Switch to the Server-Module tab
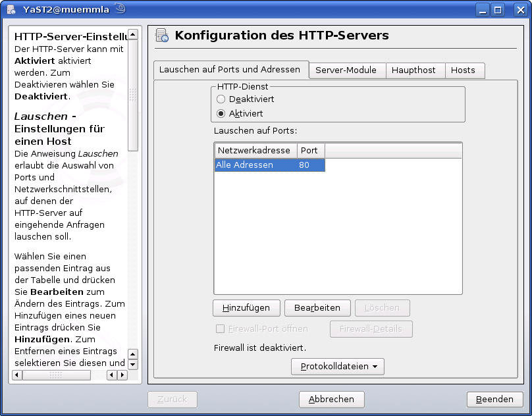Viewport: 532px width, 416px height. (346, 70)
